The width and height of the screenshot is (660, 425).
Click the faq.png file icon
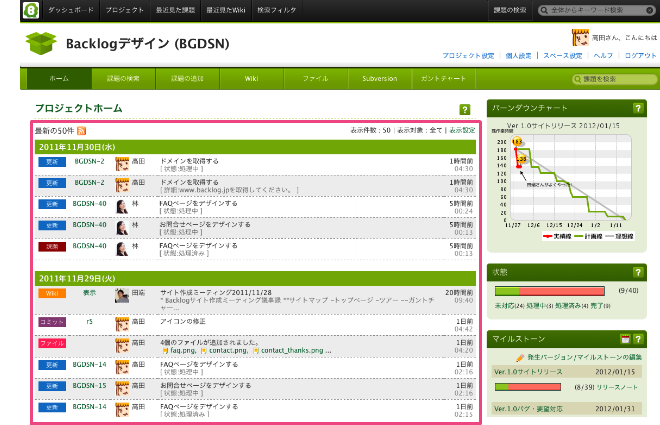pyautogui.click(x=165, y=351)
